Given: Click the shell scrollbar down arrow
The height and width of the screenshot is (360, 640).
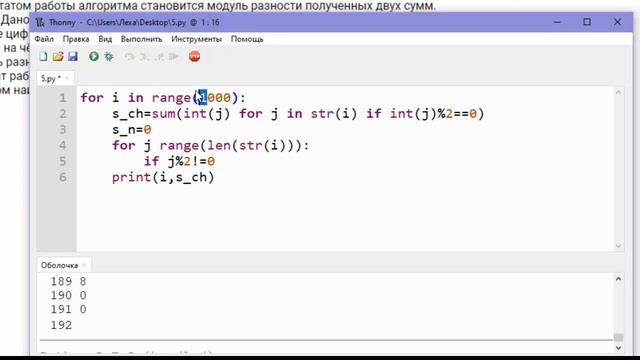Looking at the screenshot, I should 618,348.
